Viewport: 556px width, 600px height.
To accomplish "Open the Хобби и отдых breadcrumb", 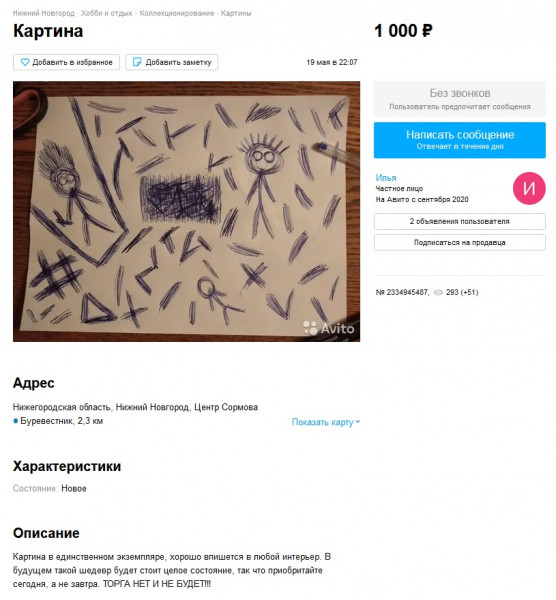I will 106,13.
